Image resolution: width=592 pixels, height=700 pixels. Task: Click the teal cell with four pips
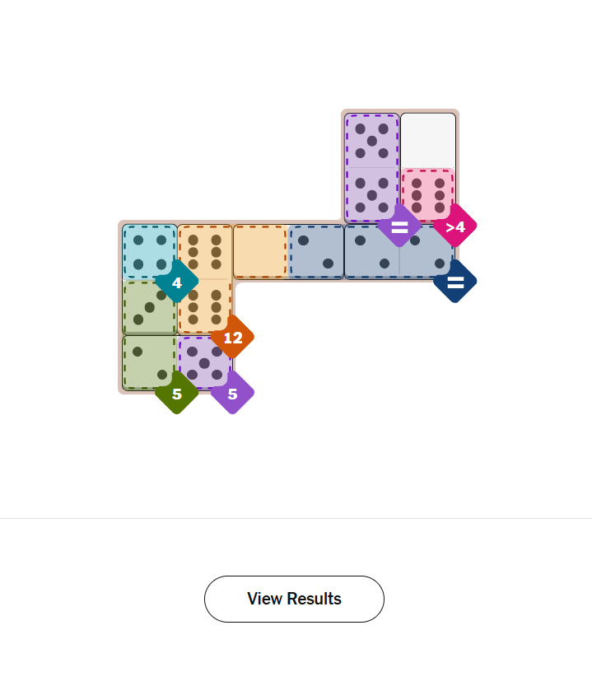[x=150, y=250]
